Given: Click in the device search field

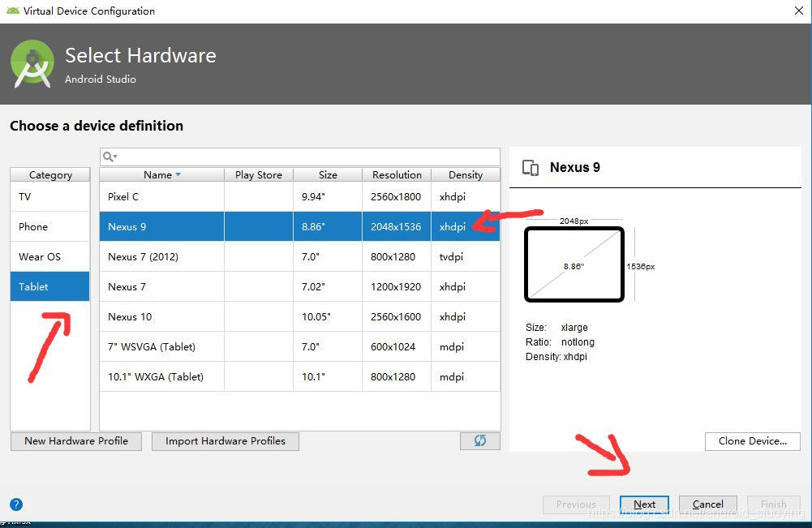Looking at the screenshot, I should (300, 157).
